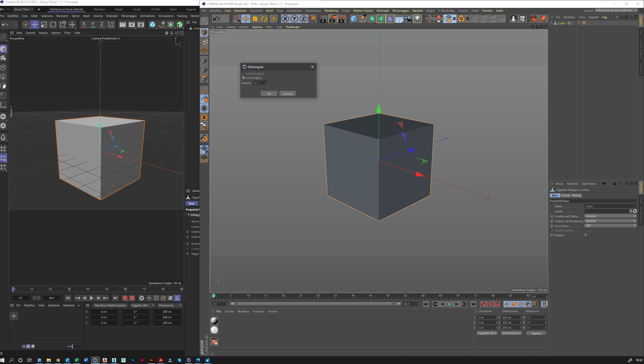
Task: Enable the Raggi X checkbox in attributes
Action: pos(586,235)
